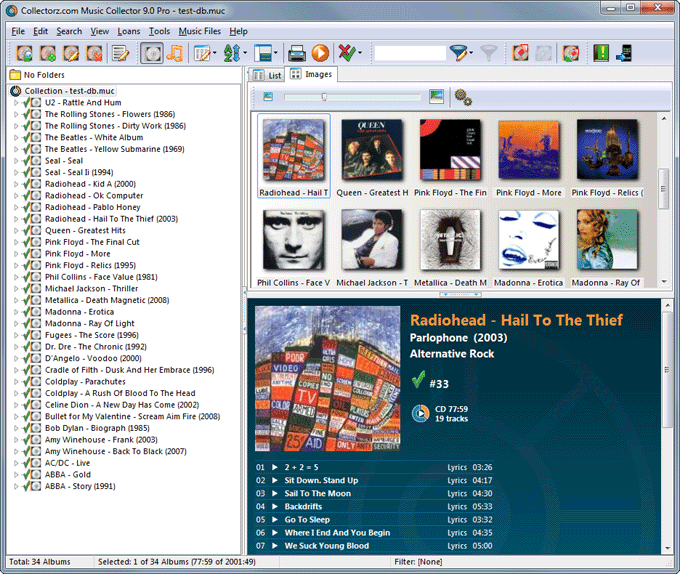Play track 07 'We Suck Young Blood'
The width and height of the screenshot is (680, 574).
tap(275, 546)
